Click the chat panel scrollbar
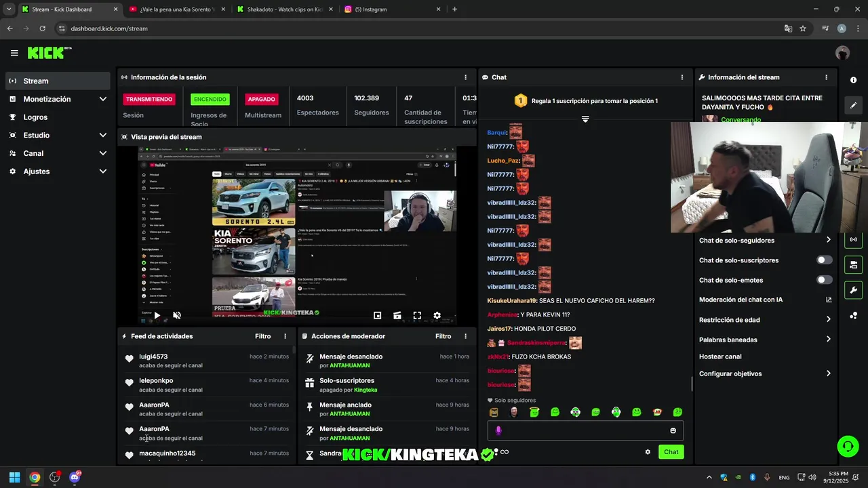Screen dimensions: 868x488 coord(692,384)
